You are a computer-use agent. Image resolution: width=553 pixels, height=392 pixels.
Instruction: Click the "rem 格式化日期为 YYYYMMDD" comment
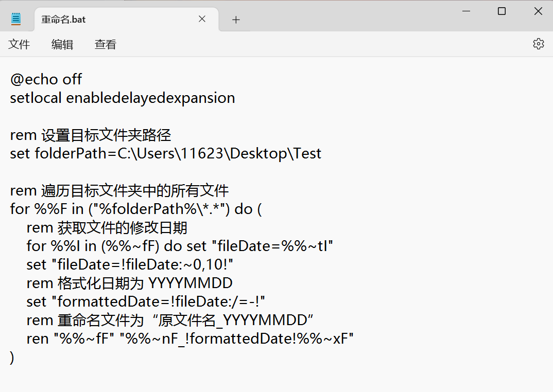tap(129, 283)
